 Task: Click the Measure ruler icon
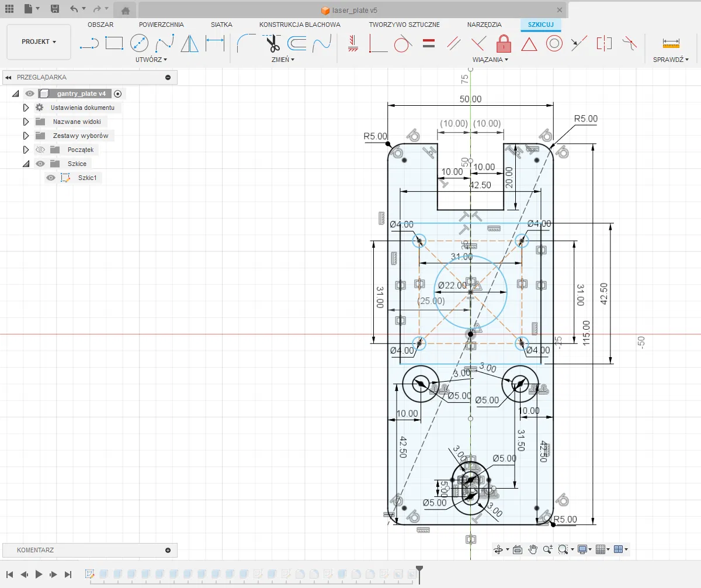coord(671,43)
